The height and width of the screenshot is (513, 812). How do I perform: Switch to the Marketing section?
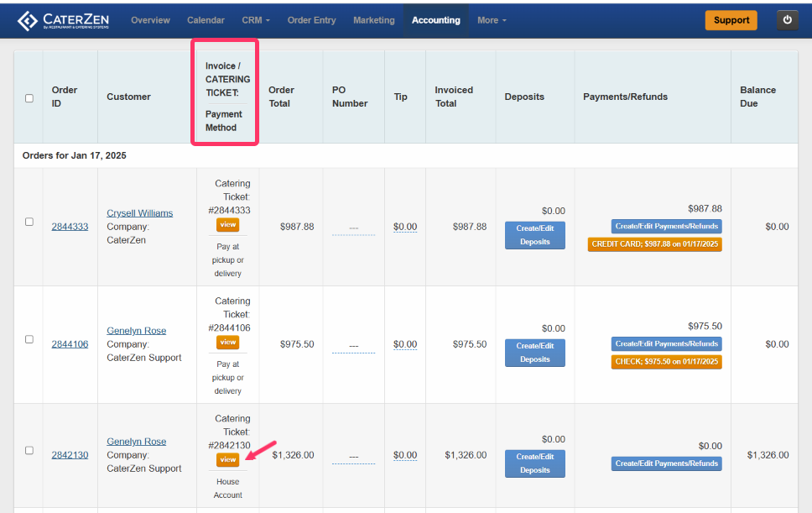pos(374,20)
